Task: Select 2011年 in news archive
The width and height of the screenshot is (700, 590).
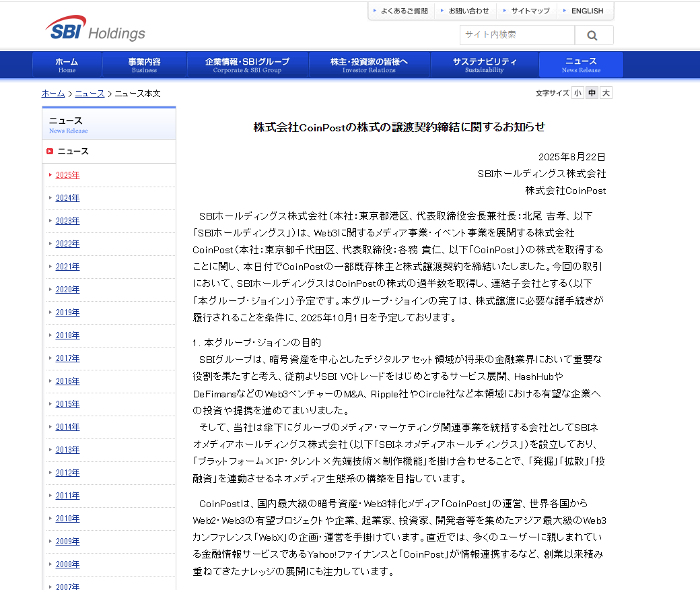Action: click(67, 496)
